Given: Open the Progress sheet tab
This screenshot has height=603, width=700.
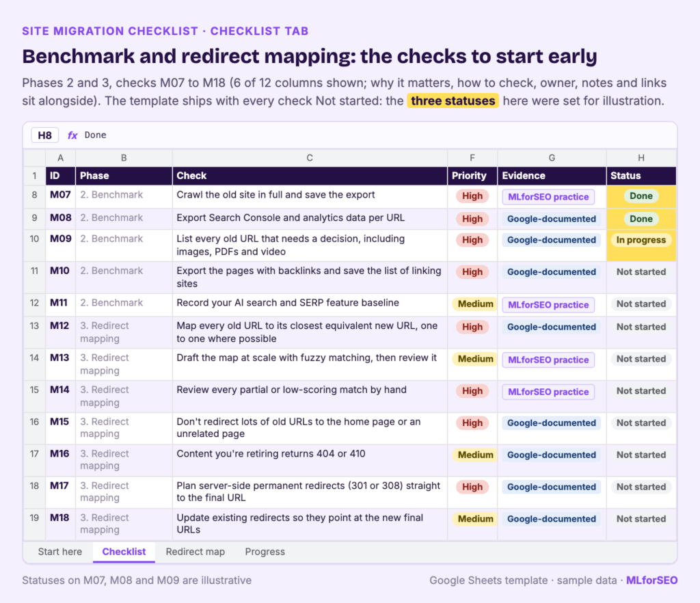Looking at the screenshot, I should point(265,552).
